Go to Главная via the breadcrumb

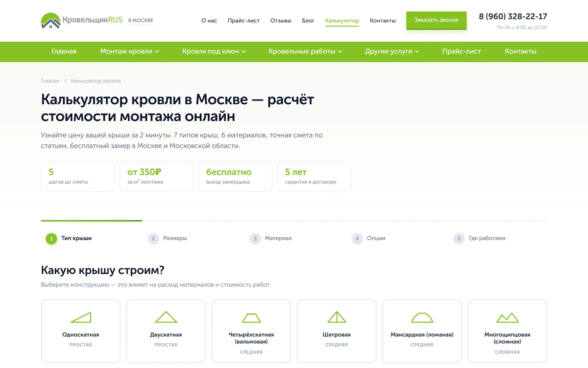point(50,81)
